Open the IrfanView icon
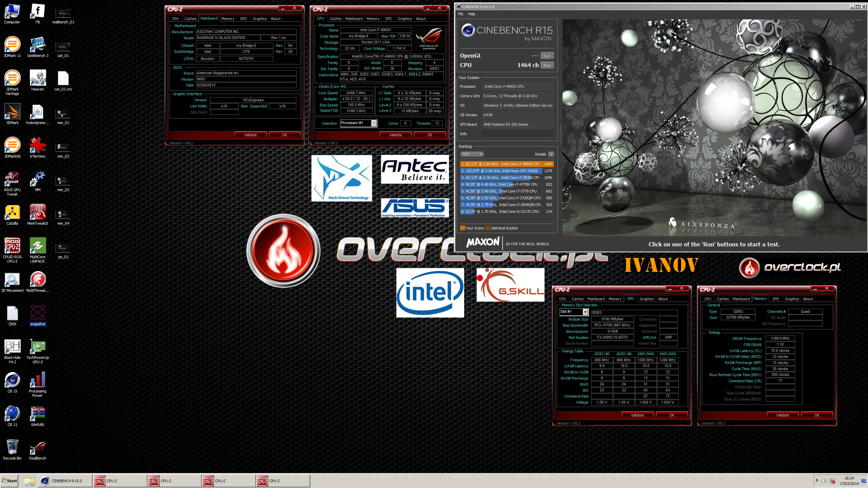Image resolution: width=868 pixels, height=488 pixels. (x=38, y=148)
